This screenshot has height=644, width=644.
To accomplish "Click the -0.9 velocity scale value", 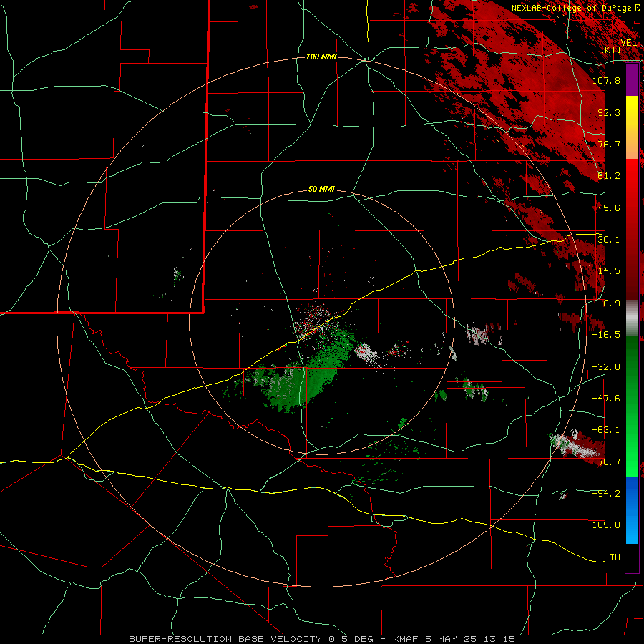I will coord(609,303).
